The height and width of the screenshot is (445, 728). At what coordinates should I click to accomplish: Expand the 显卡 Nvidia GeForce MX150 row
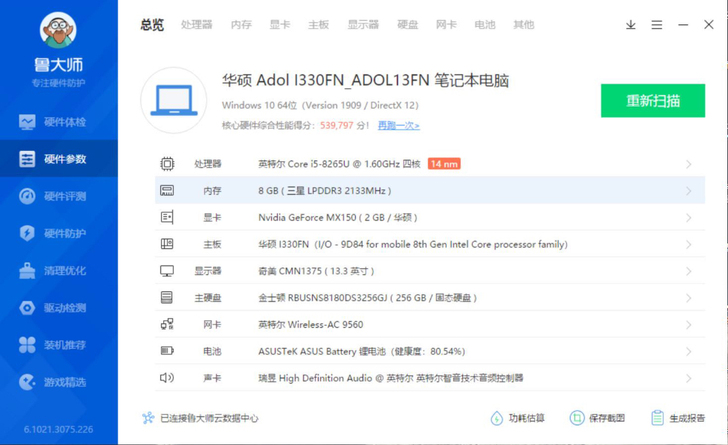pyautogui.click(x=430, y=217)
